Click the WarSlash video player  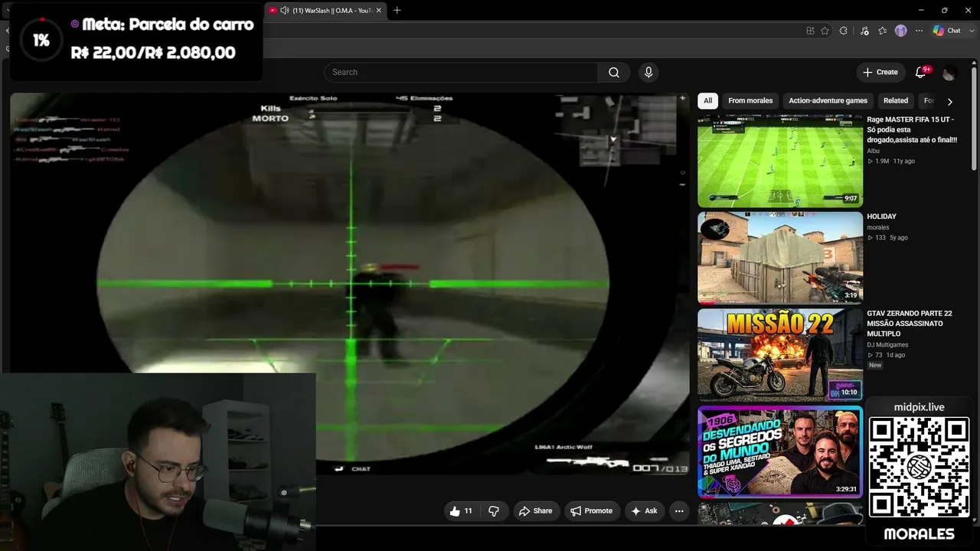tap(350, 283)
